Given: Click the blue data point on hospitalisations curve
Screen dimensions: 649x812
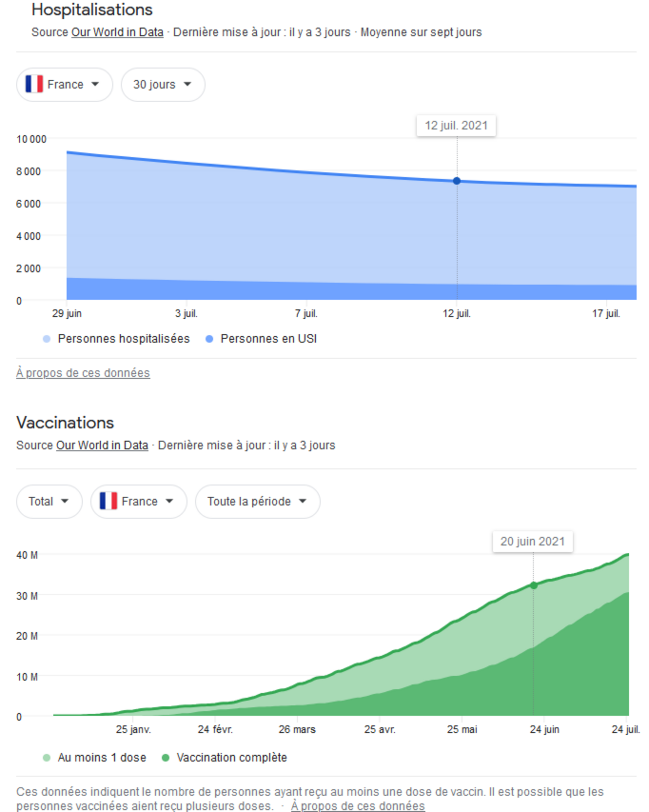Looking at the screenshot, I should [457, 181].
